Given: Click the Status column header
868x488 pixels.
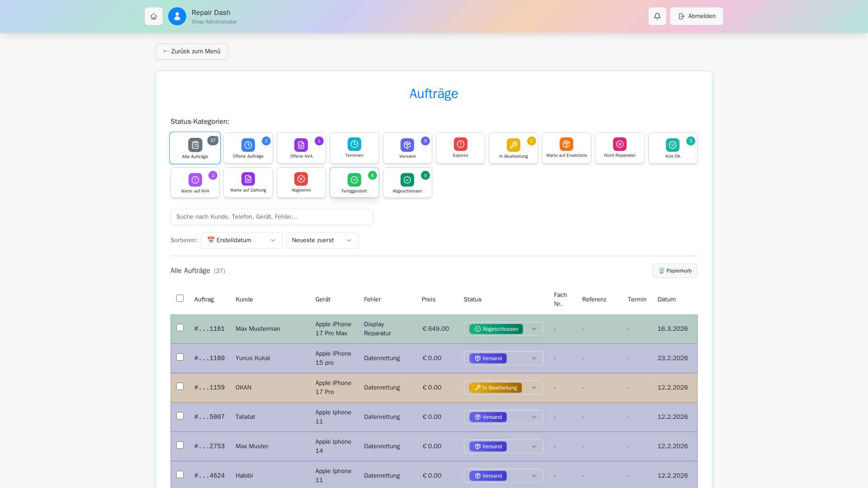Looking at the screenshot, I should click(x=472, y=300).
